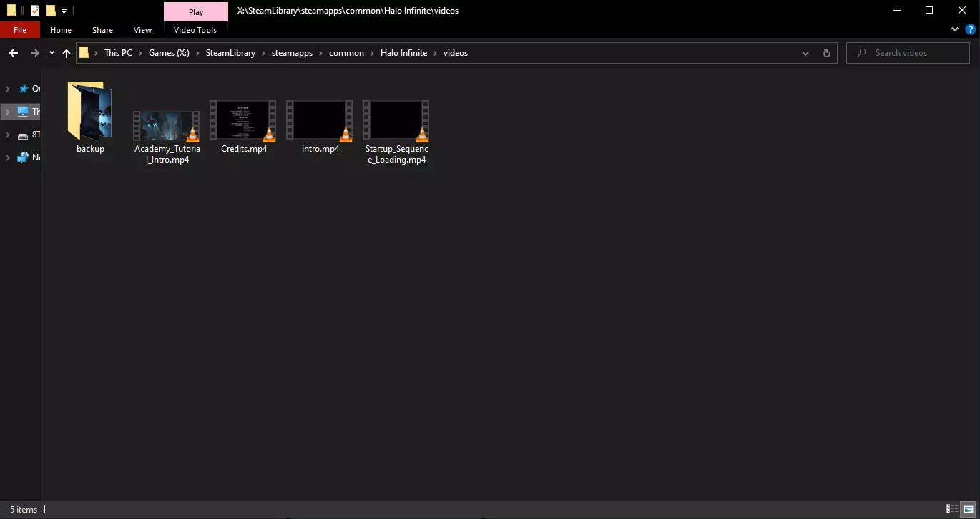The image size is (980, 519).
Task: Click the Startup_Sequence_Loading.mp4 file name label
Action: [x=397, y=154]
